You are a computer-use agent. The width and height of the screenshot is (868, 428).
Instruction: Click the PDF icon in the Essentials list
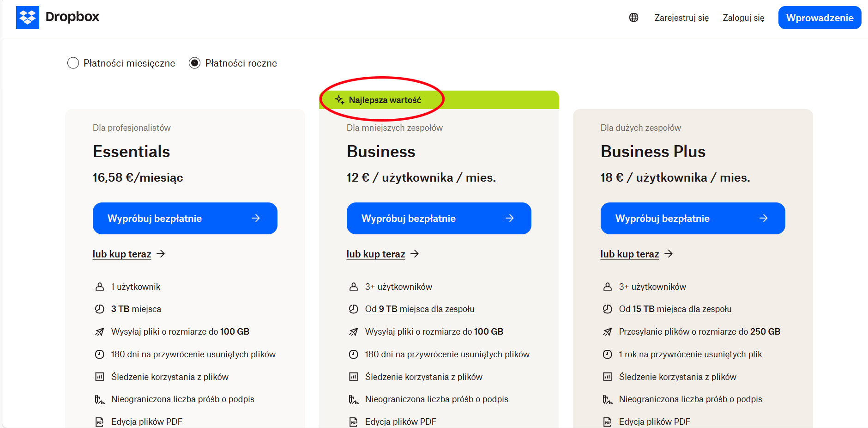point(100,422)
